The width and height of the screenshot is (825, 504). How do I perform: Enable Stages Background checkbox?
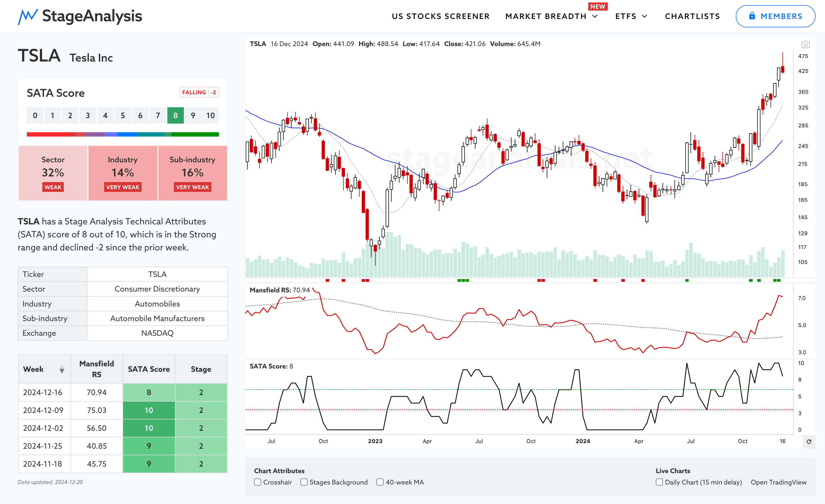coord(304,482)
